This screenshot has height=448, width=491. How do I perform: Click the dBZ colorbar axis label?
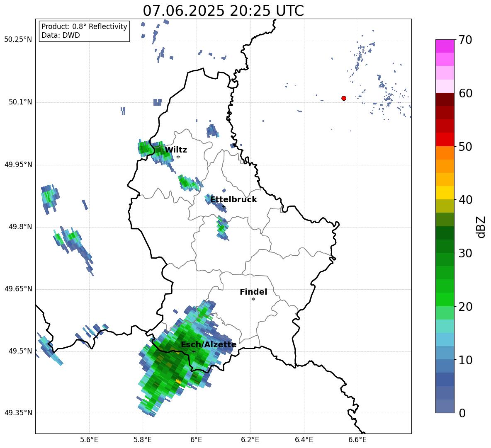click(x=481, y=227)
